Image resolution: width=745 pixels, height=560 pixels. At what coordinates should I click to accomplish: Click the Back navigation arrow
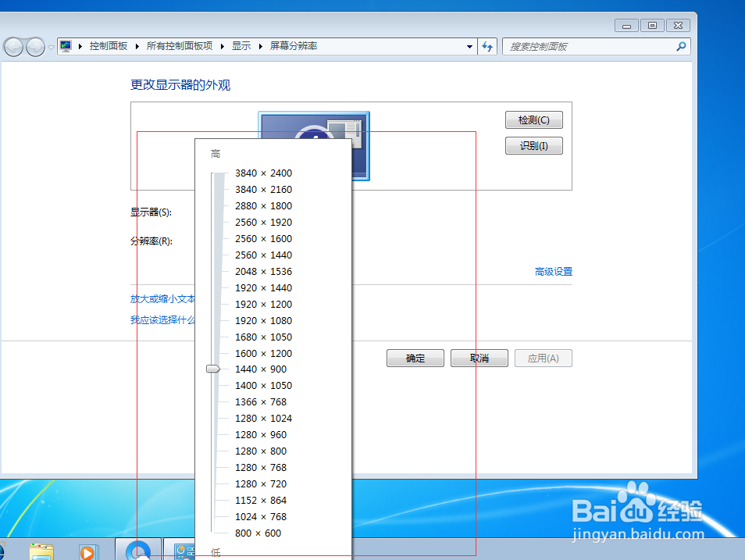[14, 47]
